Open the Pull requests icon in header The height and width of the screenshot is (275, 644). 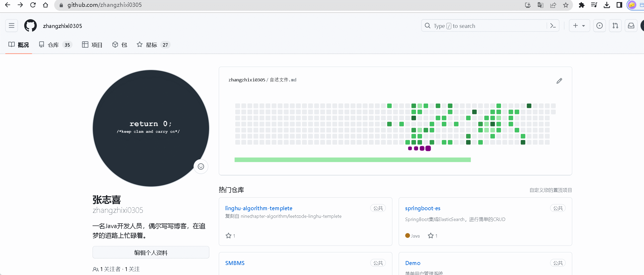point(615,26)
